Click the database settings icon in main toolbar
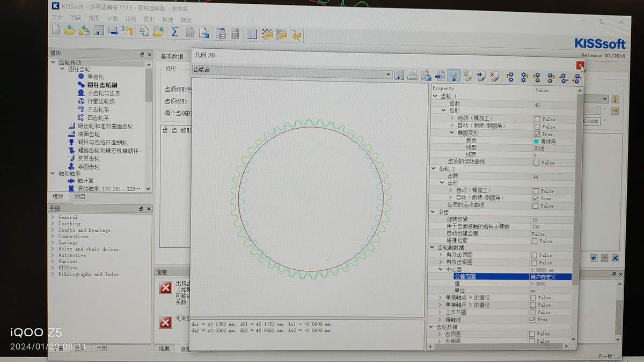The image size is (644, 362). (221, 33)
